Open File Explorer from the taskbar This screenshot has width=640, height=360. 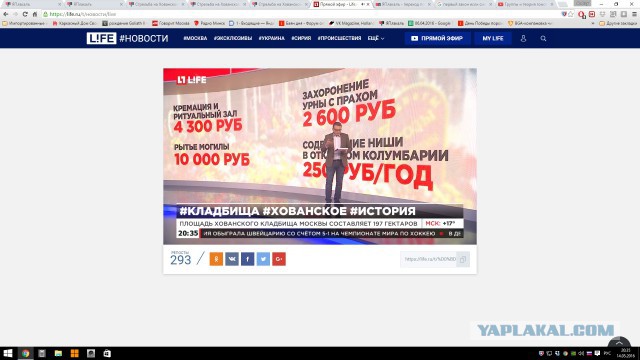click(x=58, y=353)
